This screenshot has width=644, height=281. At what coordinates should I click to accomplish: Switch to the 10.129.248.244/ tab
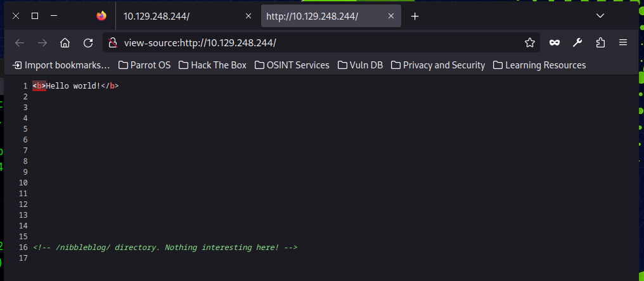(157, 16)
